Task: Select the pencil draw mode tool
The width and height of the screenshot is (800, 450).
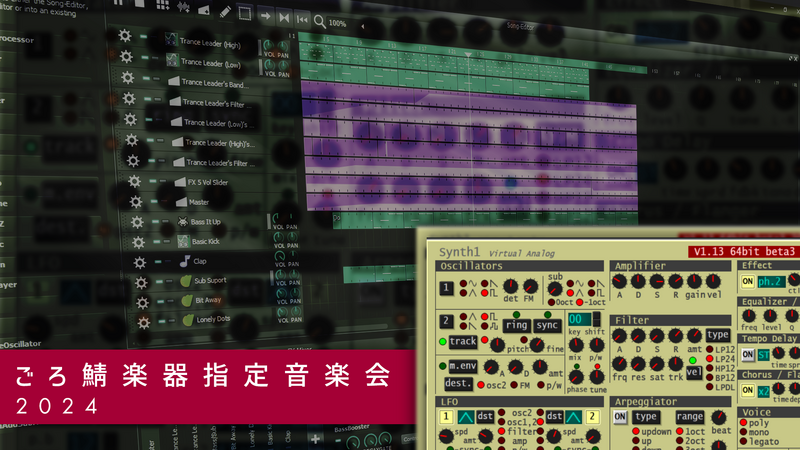Action: (224, 12)
